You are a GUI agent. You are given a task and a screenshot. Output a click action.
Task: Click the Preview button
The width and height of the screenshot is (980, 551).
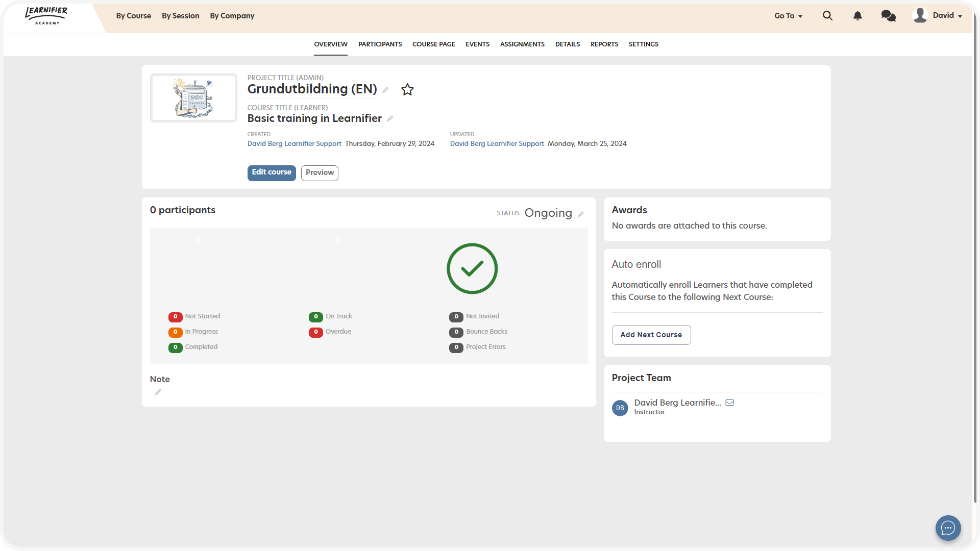320,172
